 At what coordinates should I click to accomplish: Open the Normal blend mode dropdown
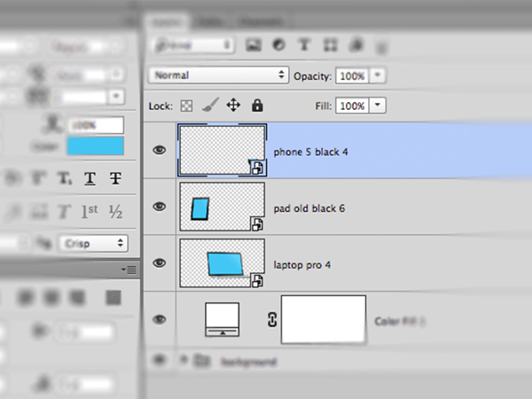pos(220,75)
